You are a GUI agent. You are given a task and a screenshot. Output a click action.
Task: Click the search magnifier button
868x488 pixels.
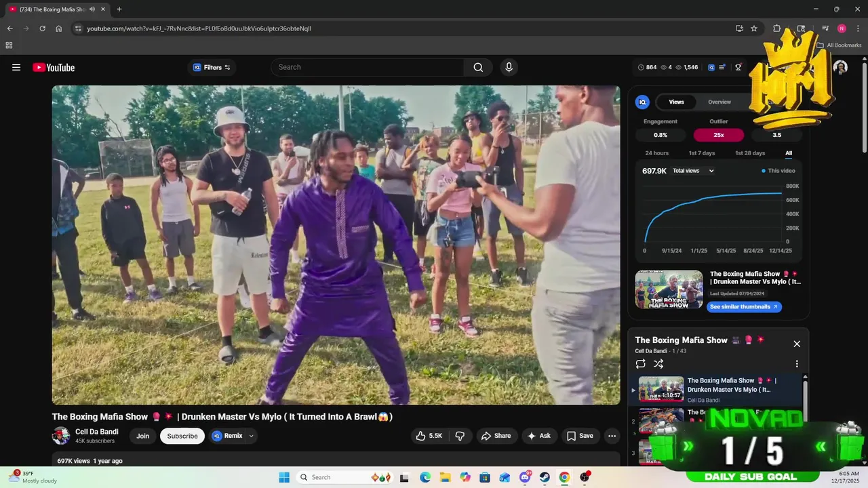click(478, 67)
